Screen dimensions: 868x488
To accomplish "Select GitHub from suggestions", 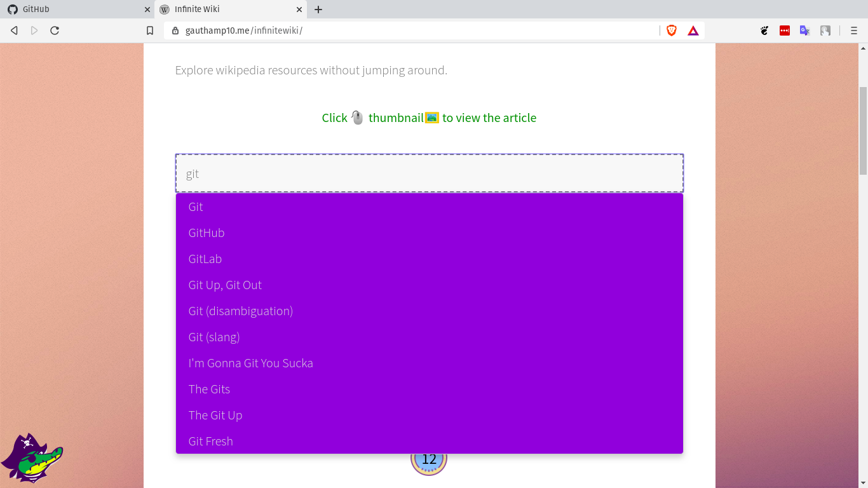I will 430,233.
